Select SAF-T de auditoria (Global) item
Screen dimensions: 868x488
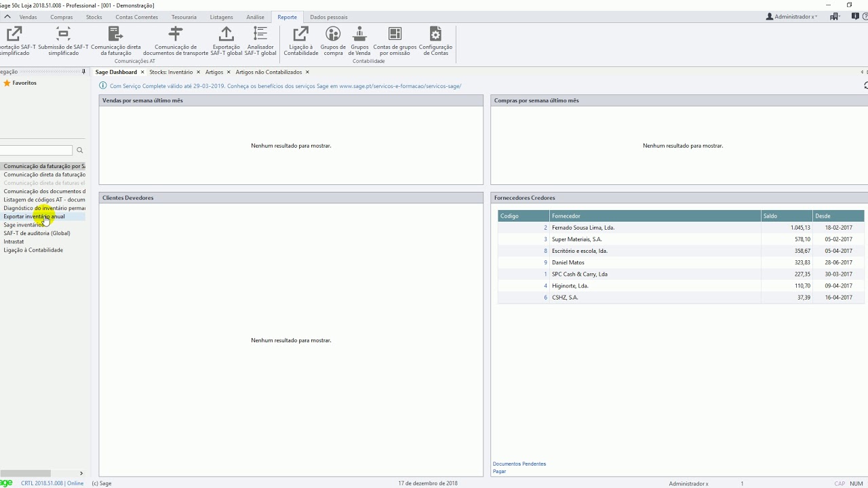pyautogui.click(x=37, y=233)
